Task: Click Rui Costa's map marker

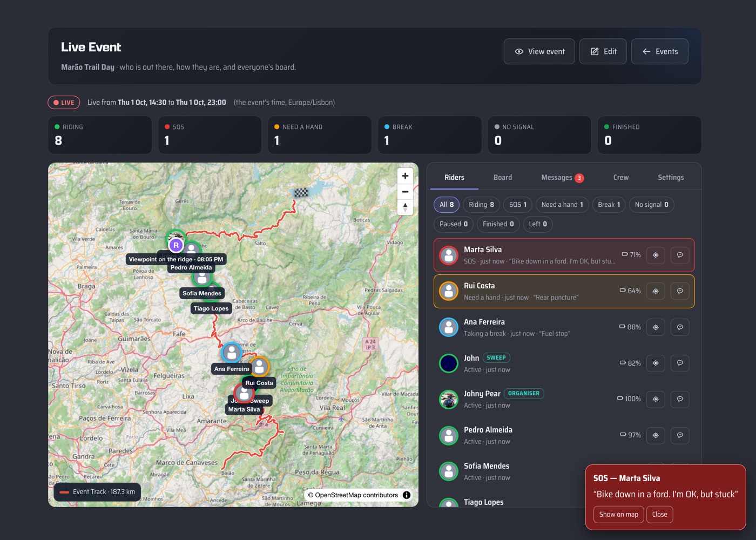Action: point(259,367)
